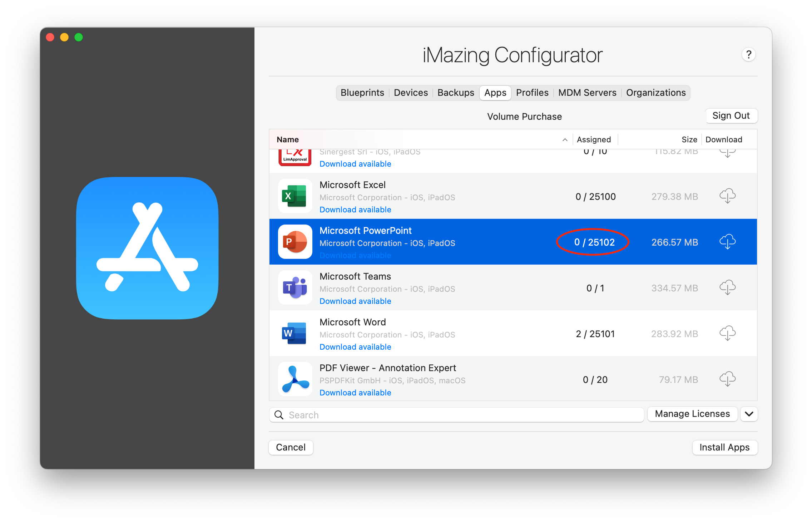Click Download available under Microsoft Excel
The width and height of the screenshot is (812, 522).
point(355,210)
